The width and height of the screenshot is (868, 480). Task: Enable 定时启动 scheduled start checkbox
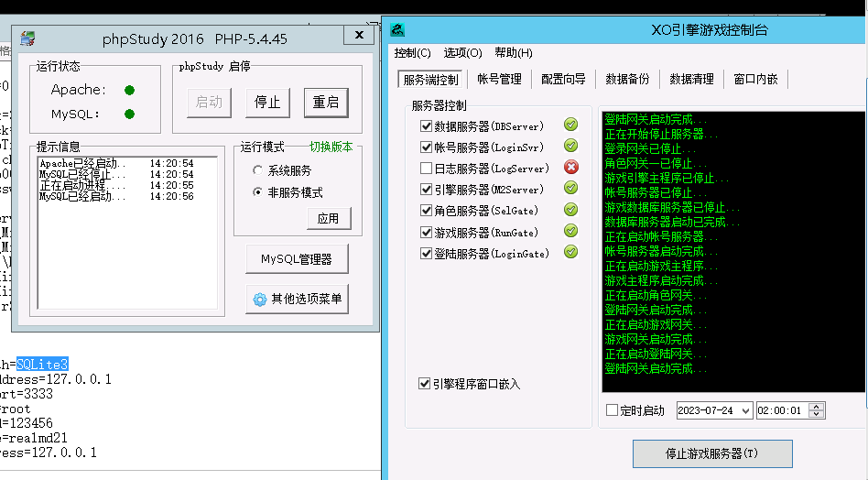[x=613, y=410]
